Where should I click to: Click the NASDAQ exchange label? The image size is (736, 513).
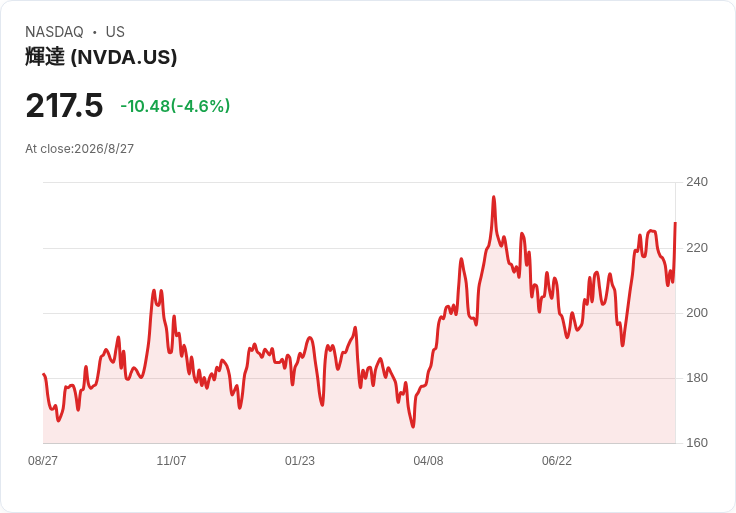(x=54, y=32)
